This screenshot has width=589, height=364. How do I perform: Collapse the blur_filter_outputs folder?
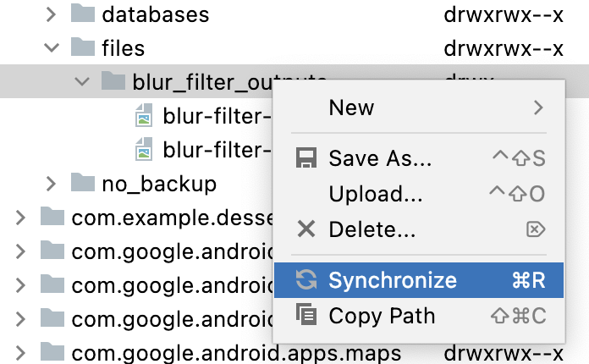(x=82, y=82)
